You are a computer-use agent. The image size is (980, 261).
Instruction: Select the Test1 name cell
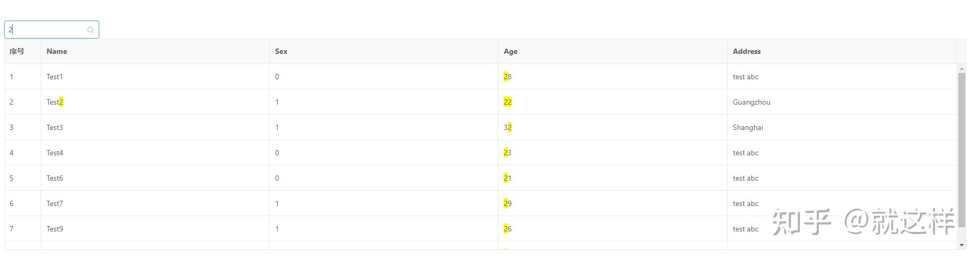point(54,77)
